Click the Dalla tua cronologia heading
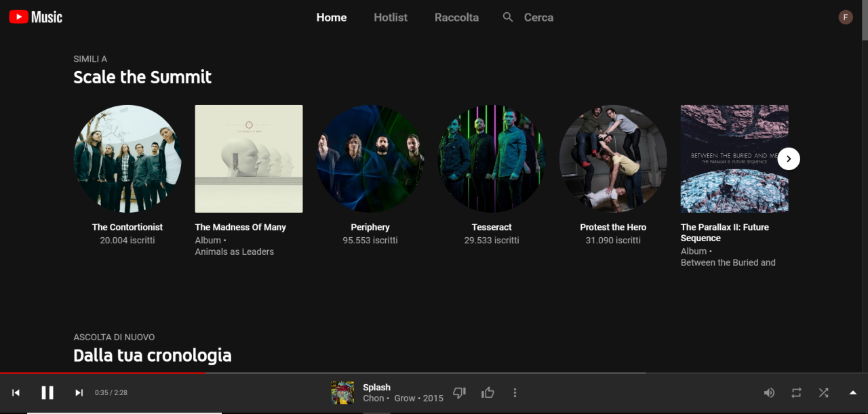The image size is (868, 414). coord(153,355)
